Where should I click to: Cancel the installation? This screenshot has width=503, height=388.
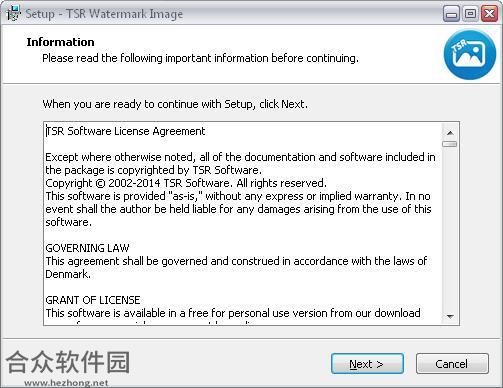pyautogui.click(x=452, y=364)
